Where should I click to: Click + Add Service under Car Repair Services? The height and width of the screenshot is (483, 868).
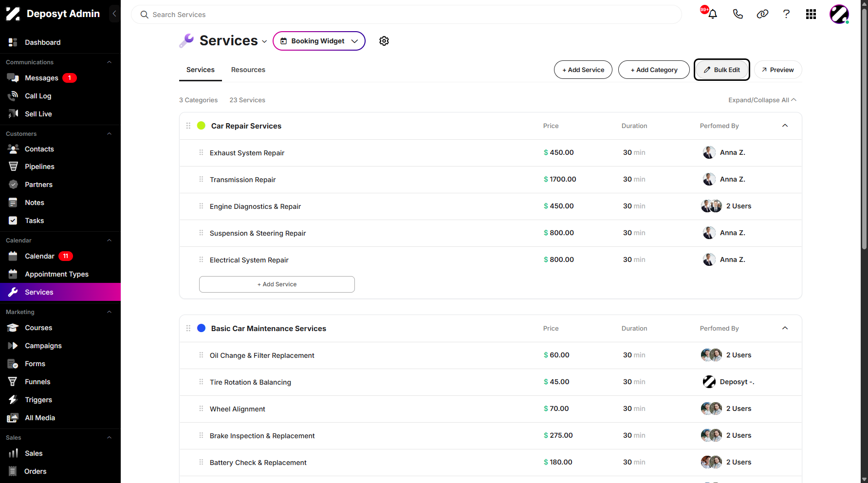coord(277,284)
